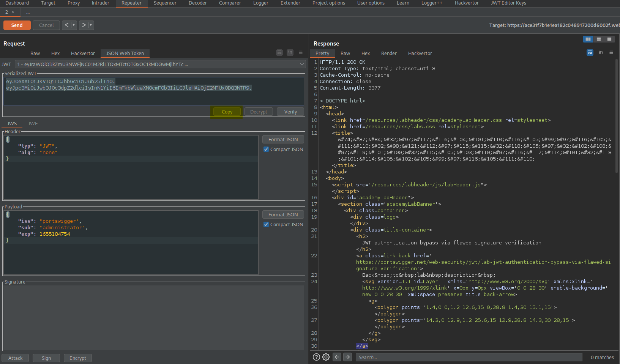Encrypt the JWT
The height and width of the screenshot is (364, 620).
tap(78, 358)
